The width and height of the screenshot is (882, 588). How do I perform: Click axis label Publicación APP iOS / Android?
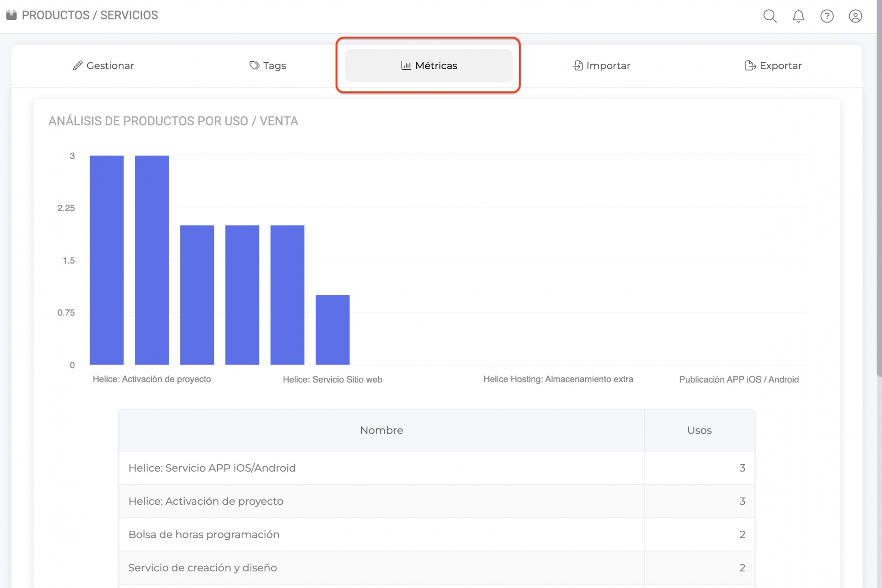click(x=739, y=380)
